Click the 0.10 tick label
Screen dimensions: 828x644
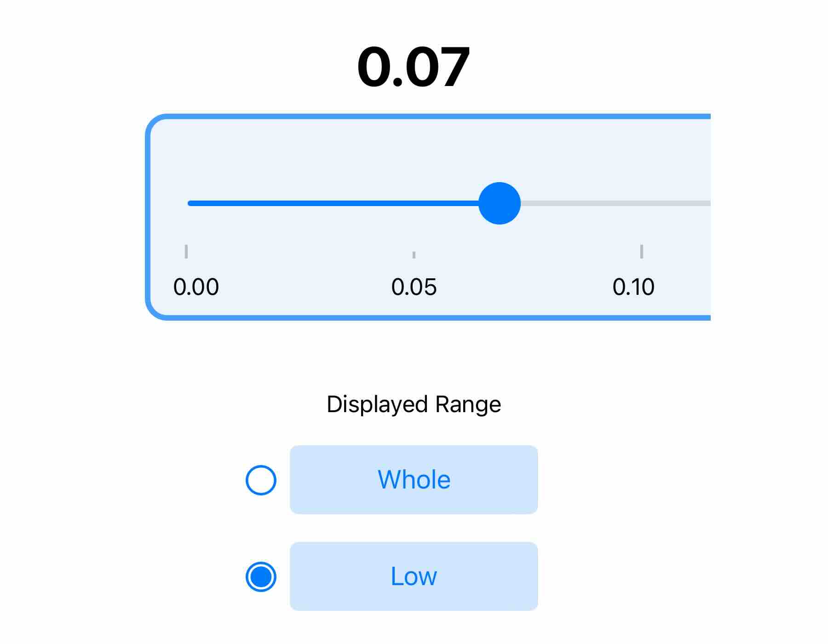[x=633, y=287]
